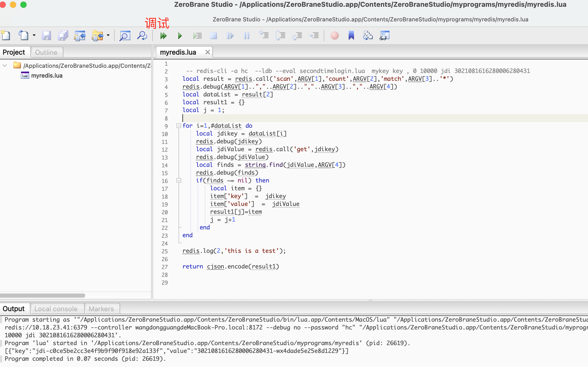The height and width of the screenshot is (367, 588).
Task: Click 'string' in string.find on line 14
Action: (255, 165)
